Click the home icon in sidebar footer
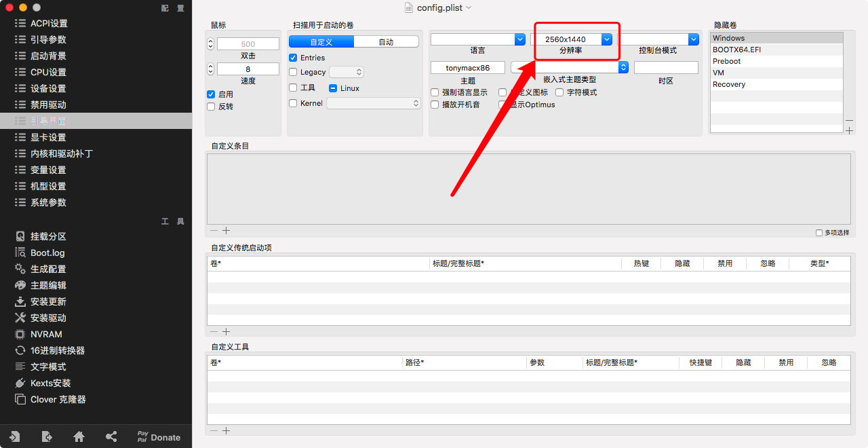 [x=79, y=436]
